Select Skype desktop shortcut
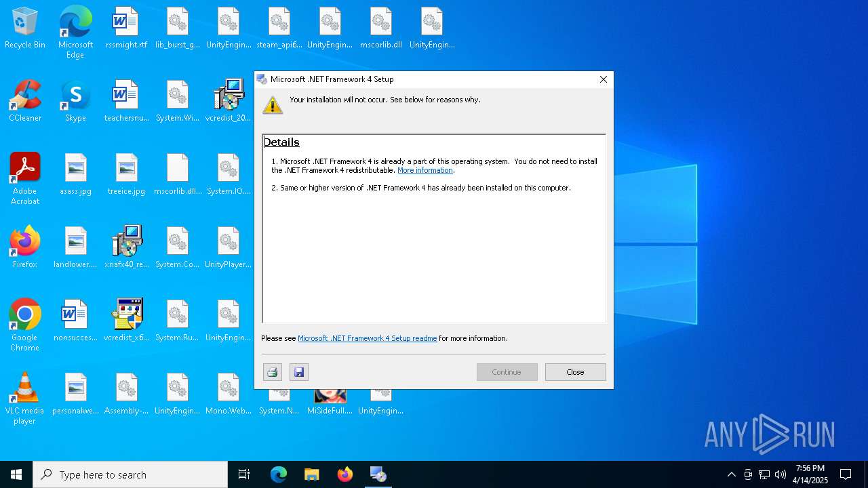 coord(75,101)
